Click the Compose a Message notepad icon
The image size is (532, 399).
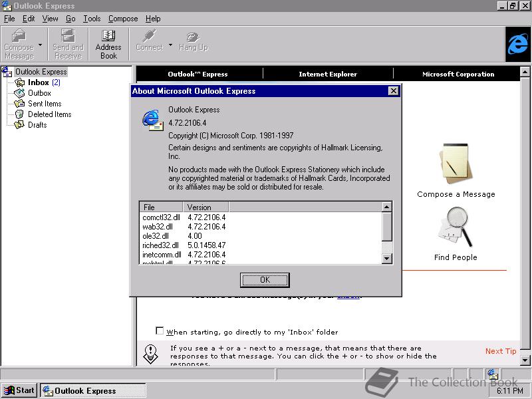(456, 164)
